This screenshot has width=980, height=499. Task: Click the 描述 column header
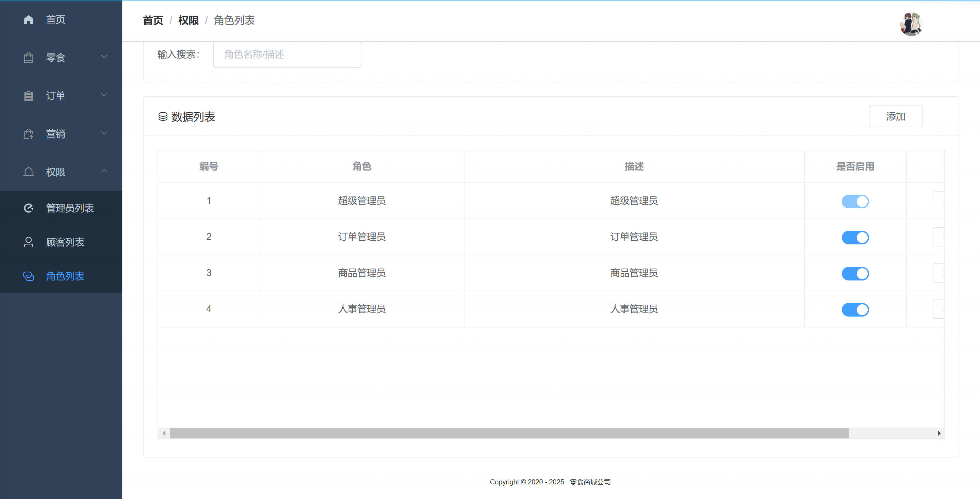(x=634, y=166)
